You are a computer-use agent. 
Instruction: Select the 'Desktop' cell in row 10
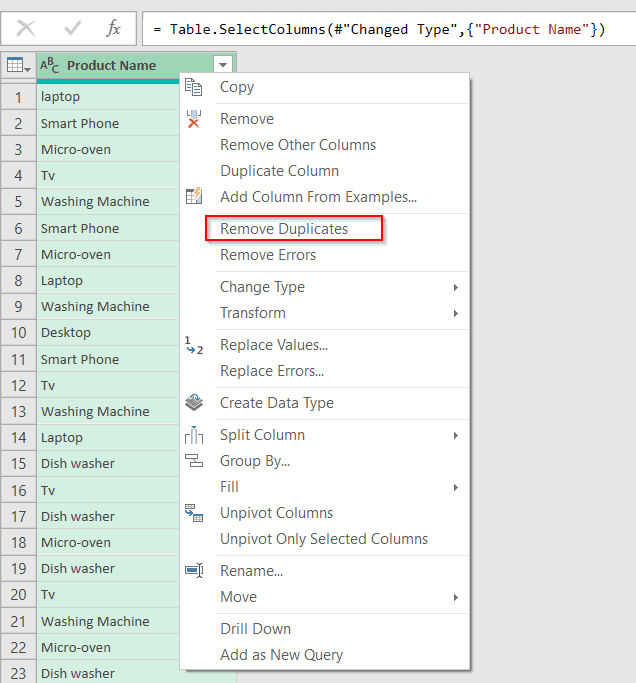pos(108,333)
